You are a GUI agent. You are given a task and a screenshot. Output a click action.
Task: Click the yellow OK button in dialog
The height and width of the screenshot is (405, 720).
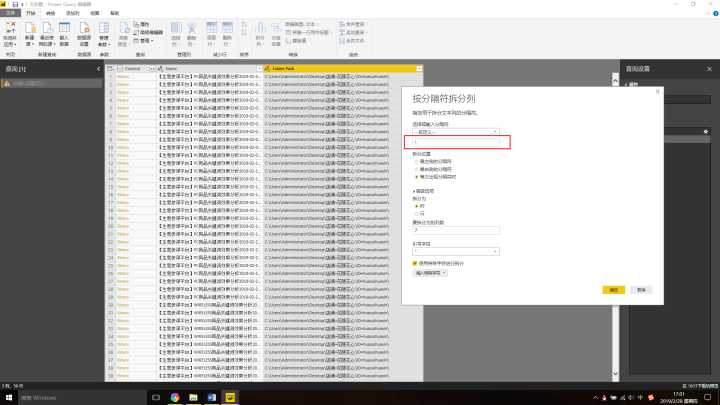pos(611,289)
